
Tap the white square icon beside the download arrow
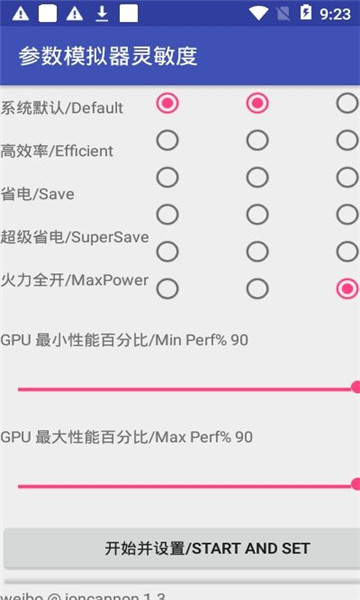tap(129, 13)
